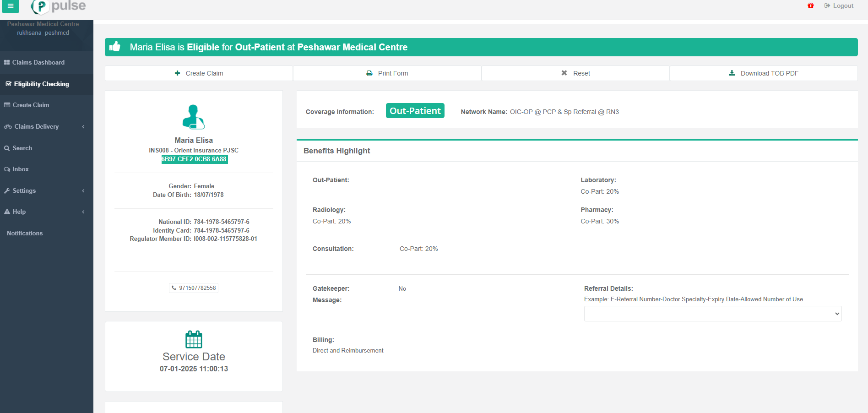Click the phone icon next to 971507782558
The height and width of the screenshot is (413, 868).
(x=174, y=288)
